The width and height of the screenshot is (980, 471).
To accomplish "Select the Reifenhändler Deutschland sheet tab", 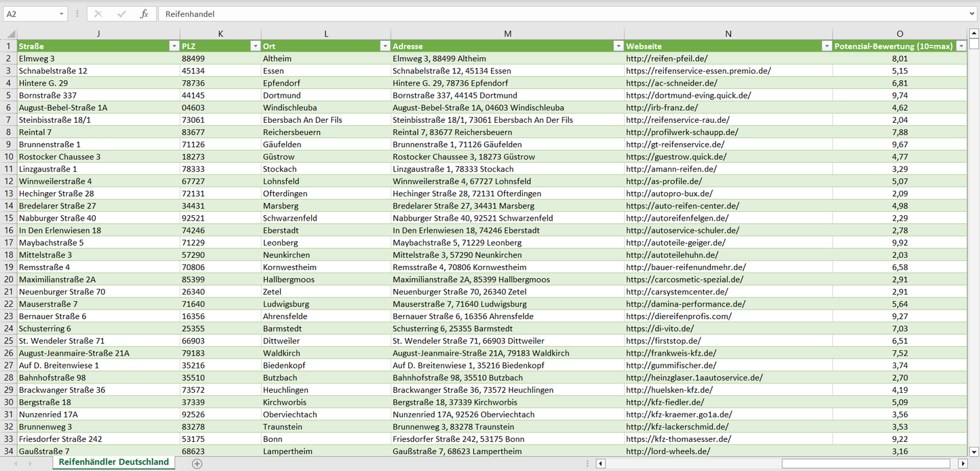I will tap(113, 462).
